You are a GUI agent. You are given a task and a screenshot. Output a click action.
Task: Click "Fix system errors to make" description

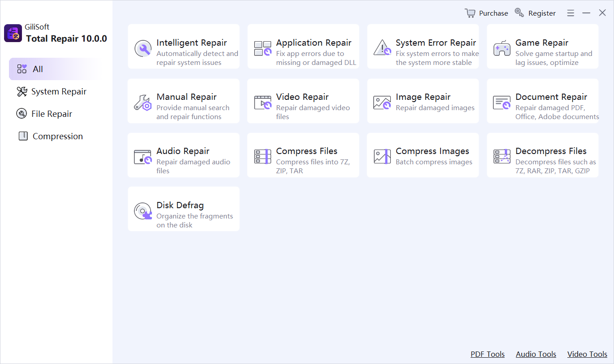point(437,58)
